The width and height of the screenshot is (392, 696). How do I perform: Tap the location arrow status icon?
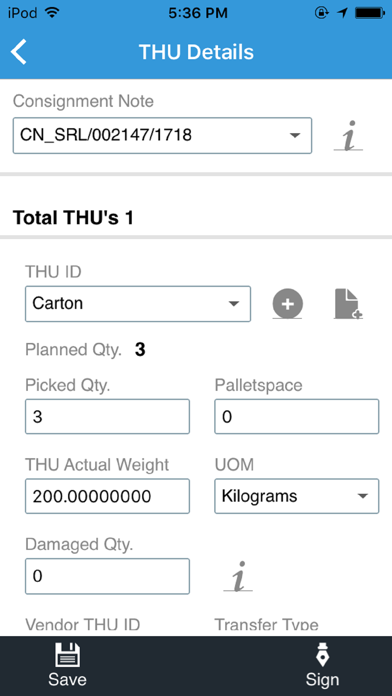click(x=342, y=13)
